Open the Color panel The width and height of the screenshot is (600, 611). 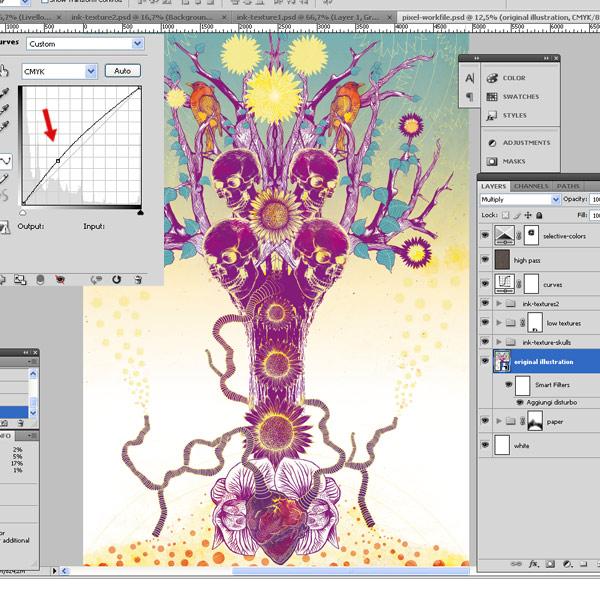[x=506, y=78]
